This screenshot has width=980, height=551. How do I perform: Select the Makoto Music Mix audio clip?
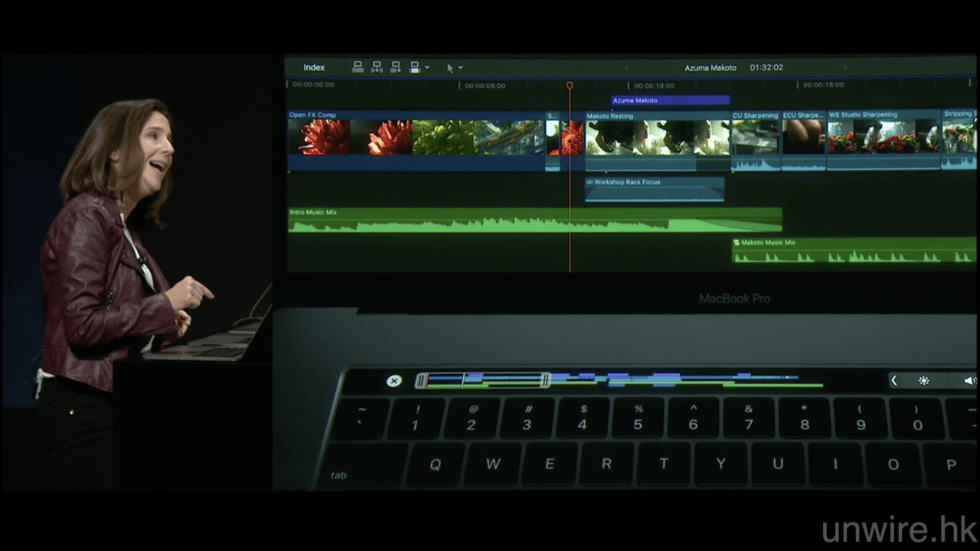pyautogui.click(x=854, y=251)
